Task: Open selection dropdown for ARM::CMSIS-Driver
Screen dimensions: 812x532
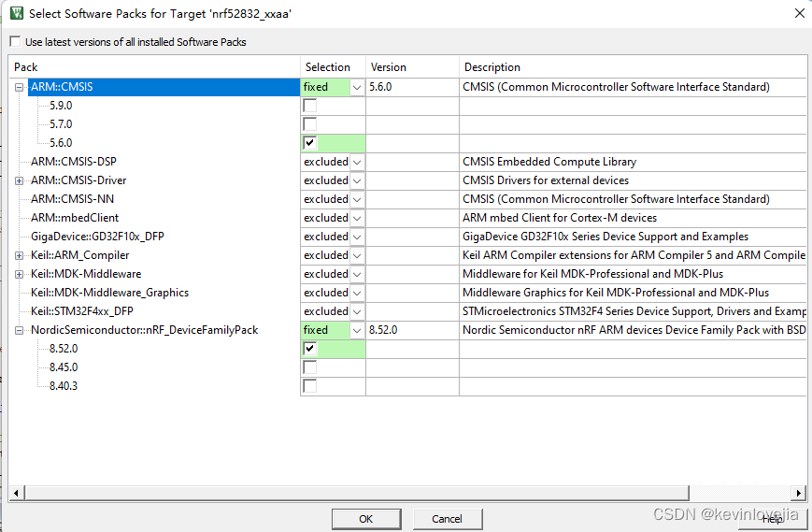Action: point(357,180)
